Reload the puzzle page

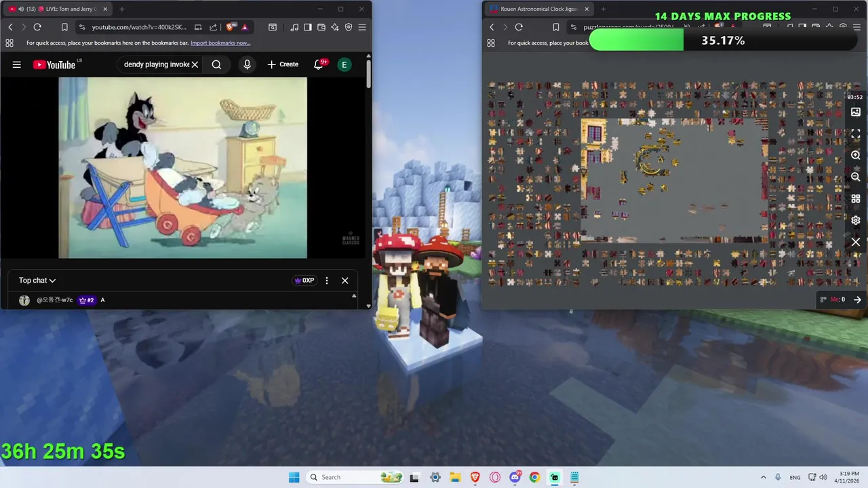(x=519, y=27)
